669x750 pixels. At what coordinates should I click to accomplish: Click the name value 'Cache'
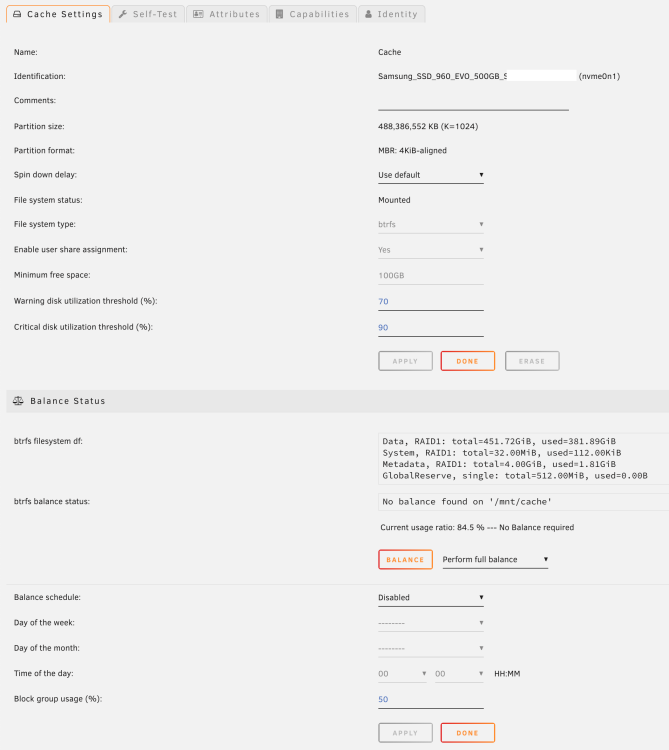click(389, 52)
